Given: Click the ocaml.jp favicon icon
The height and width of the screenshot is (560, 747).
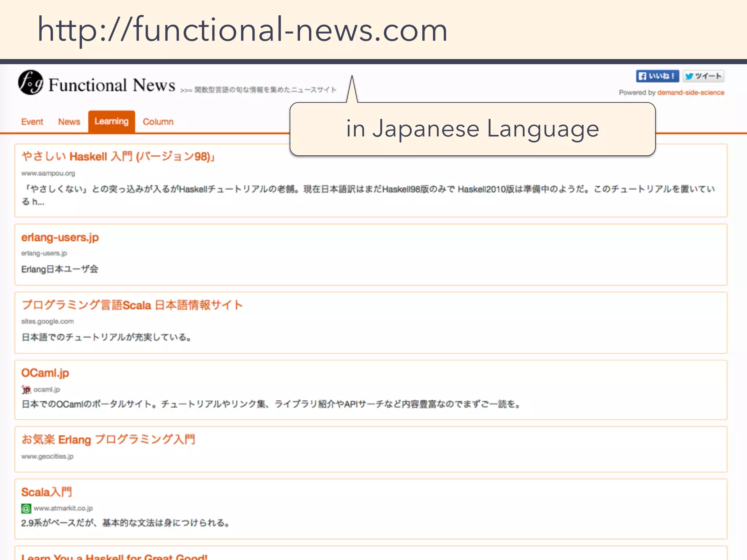Looking at the screenshot, I should coord(26,390).
